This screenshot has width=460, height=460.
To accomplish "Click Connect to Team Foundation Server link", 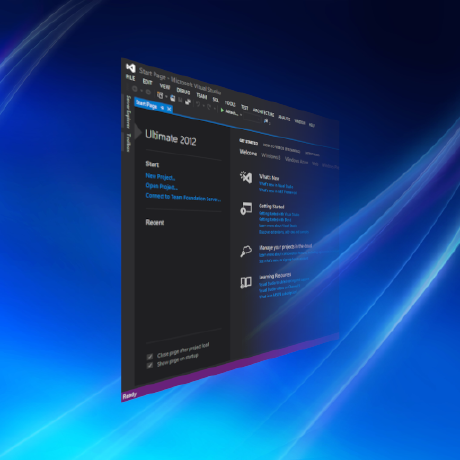I will (183, 197).
